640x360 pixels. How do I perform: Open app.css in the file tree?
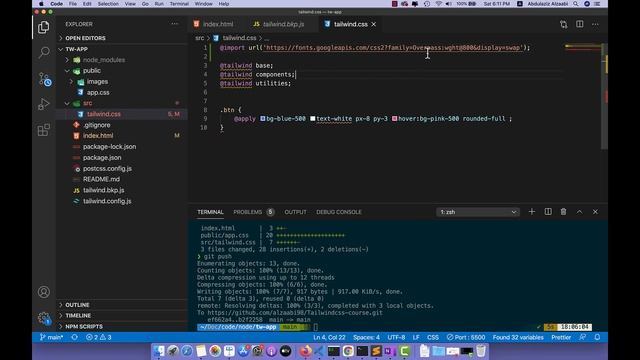(x=98, y=92)
